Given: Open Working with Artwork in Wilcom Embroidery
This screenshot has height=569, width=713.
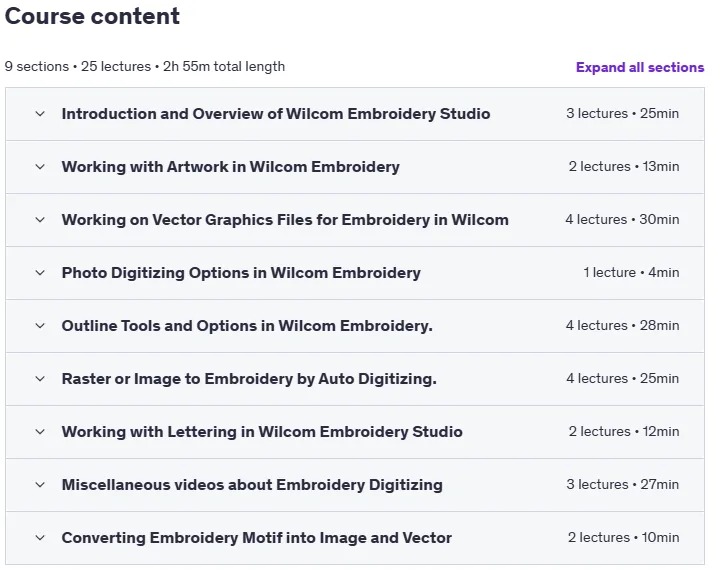Looking at the screenshot, I should coord(231,167).
